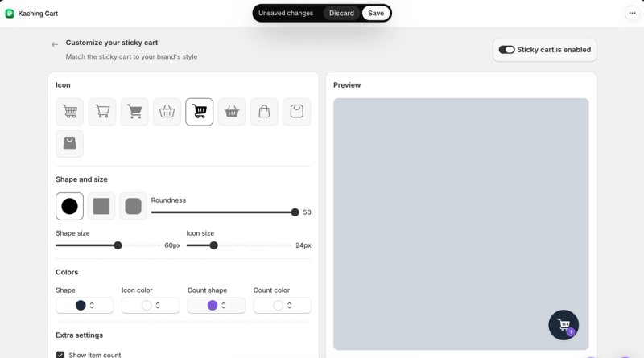Choose the outlined shopping cart icon
Image resolution: width=644 pixels, height=358 pixels.
point(102,112)
